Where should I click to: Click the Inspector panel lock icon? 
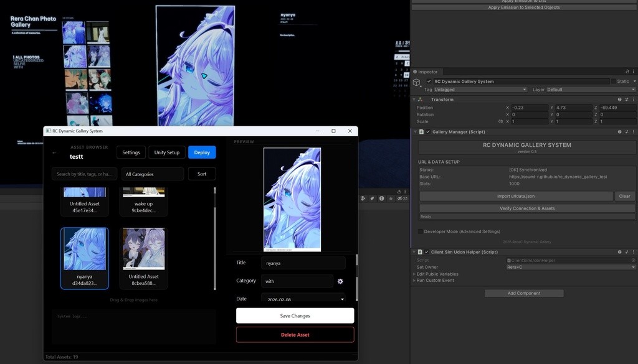tap(626, 72)
